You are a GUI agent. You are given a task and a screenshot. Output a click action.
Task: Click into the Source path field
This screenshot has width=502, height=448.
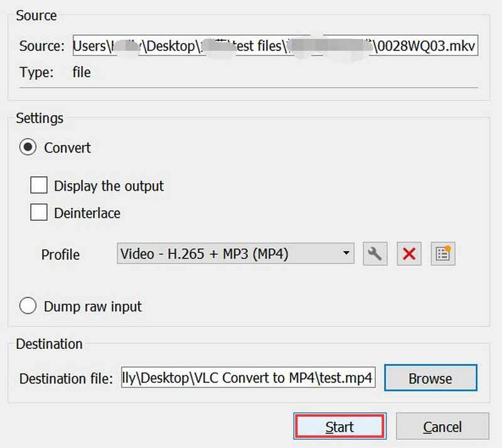click(x=275, y=45)
